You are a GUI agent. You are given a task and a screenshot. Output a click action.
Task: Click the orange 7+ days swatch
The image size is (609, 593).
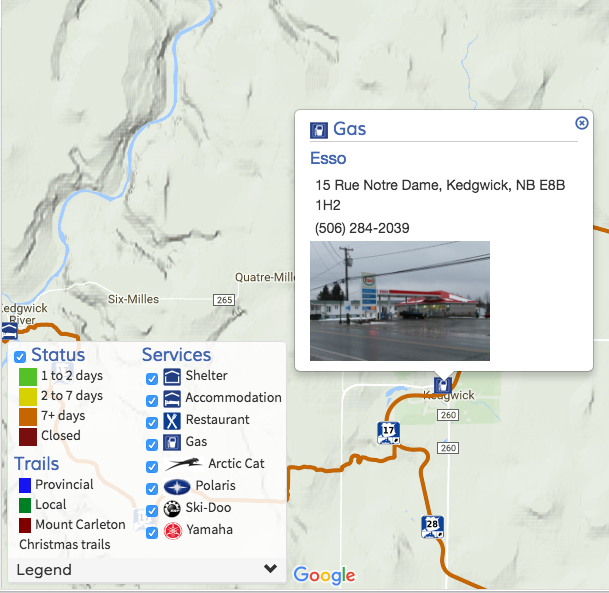[28, 417]
